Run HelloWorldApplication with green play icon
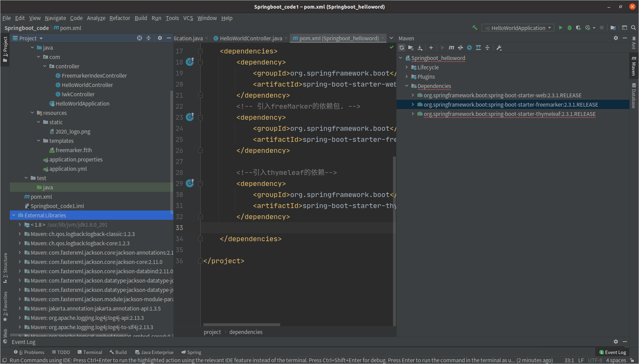This screenshot has width=639, height=364. [x=561, y=28]
